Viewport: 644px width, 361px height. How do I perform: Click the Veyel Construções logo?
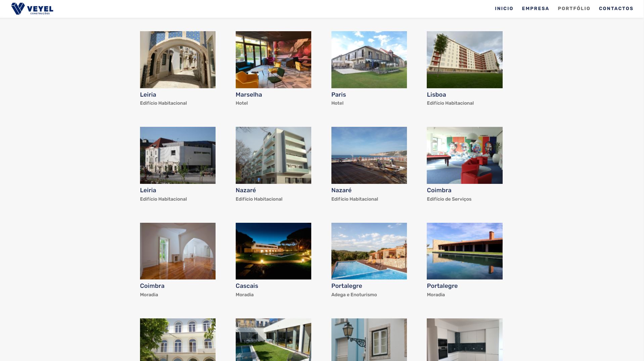coord(32,9)
